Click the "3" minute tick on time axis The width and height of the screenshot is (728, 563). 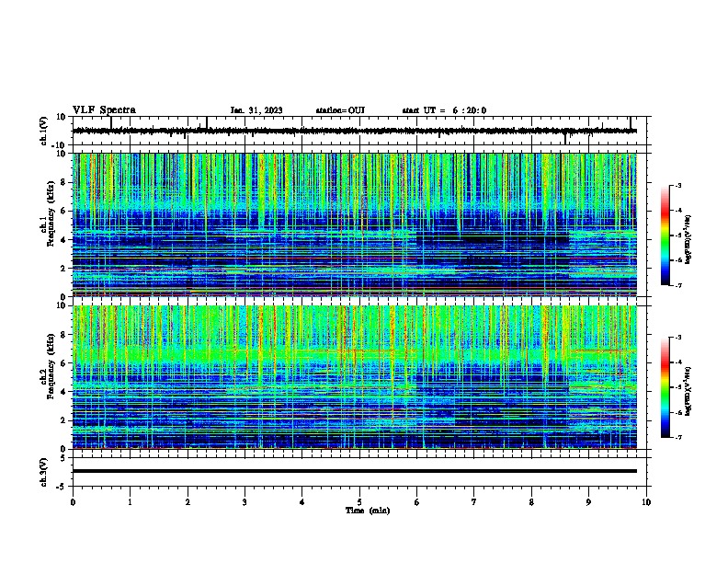coord(245,502)
